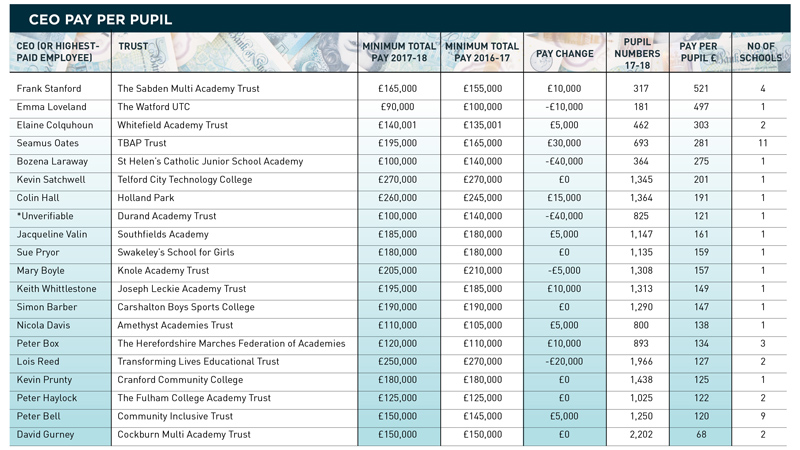
Task: Select the name 'Kevin Satchwell'
Action: pos(51,180)
